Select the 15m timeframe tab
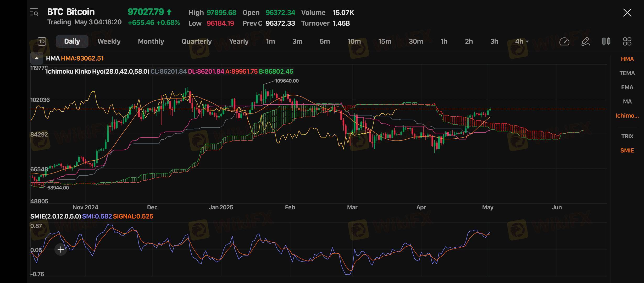This screenshot has height=283, width=644. pos(385,41)
